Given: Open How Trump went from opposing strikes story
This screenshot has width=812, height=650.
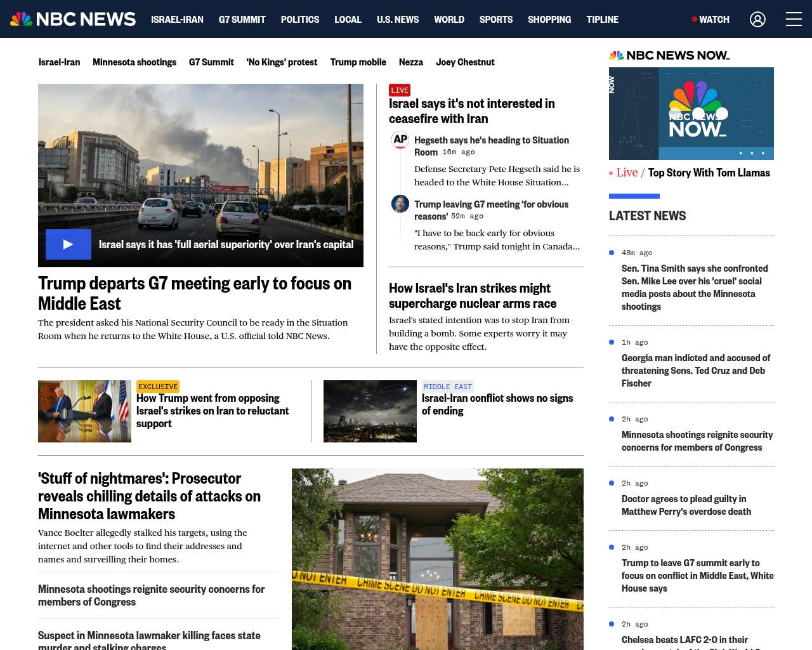Looking at the screenshot, I should click(x=213, y=411).
